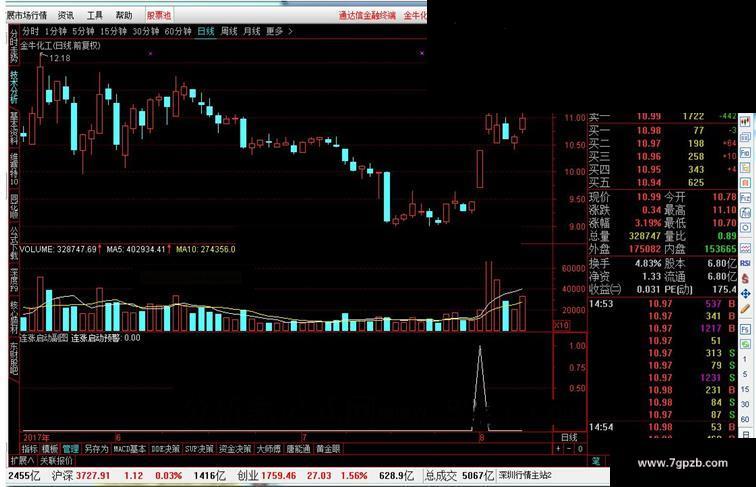Expand the 更多 more periods dropdown
The width and height of the screenshot is (756, 487).
[x=279, y=31]
